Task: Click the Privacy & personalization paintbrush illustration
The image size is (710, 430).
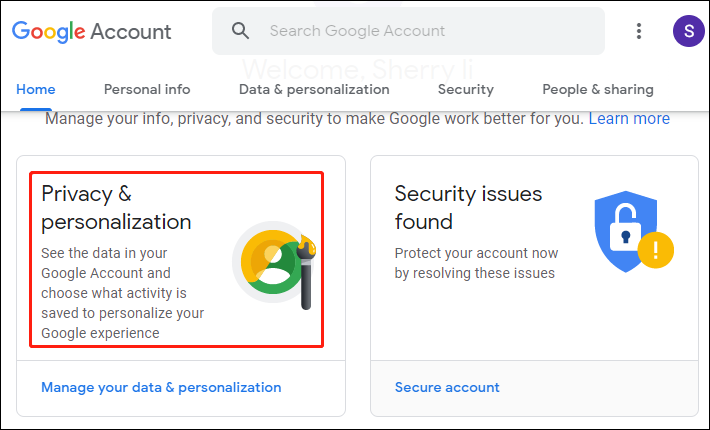Action: [274, 264]
